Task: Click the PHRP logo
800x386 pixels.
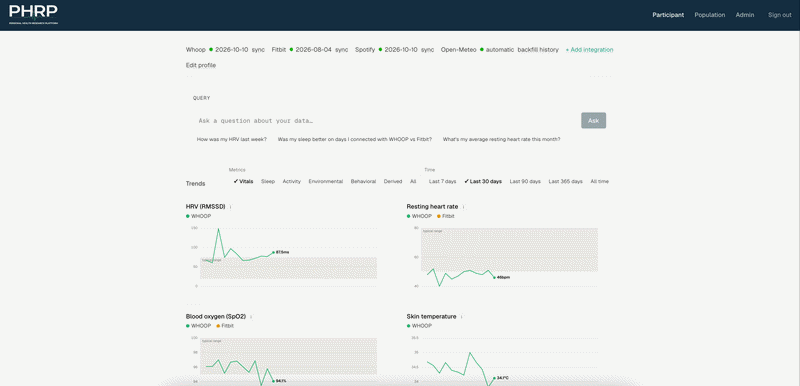Action: (33, 15)
